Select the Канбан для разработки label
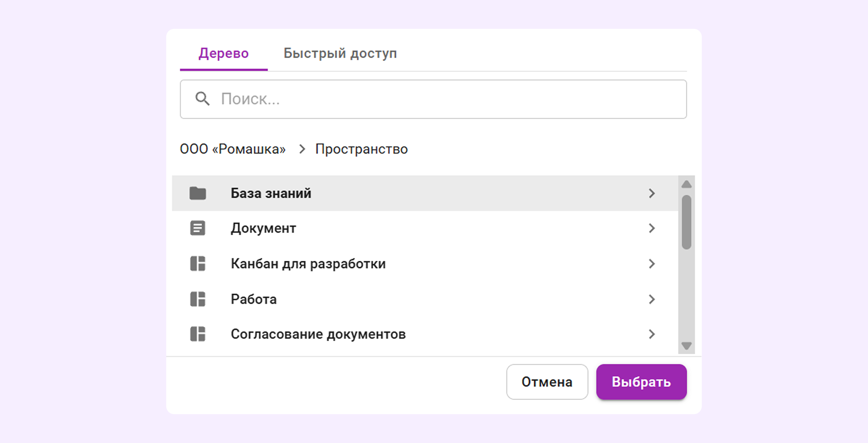The width and height of the screenshot is (868, 443). coord(308,264)
